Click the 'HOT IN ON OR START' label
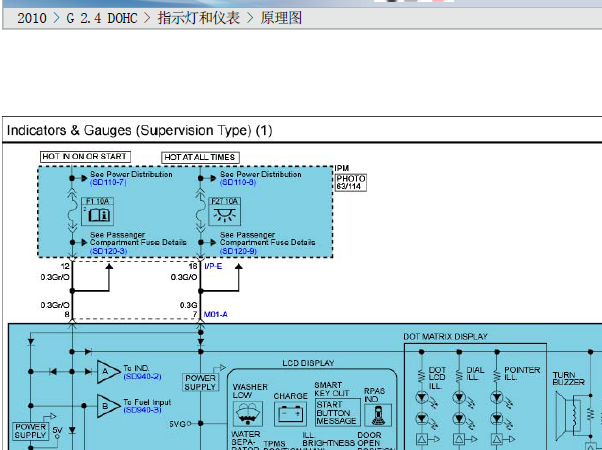The height and width of the screenshot is (450, 602). click(x=85, y=157)
